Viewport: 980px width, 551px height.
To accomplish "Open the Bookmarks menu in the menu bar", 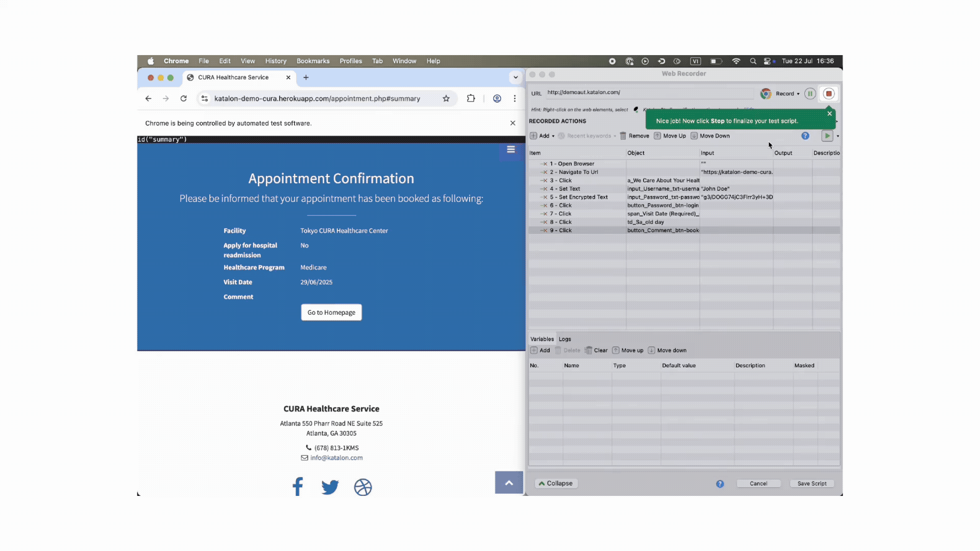I will (x=313, y=61).
